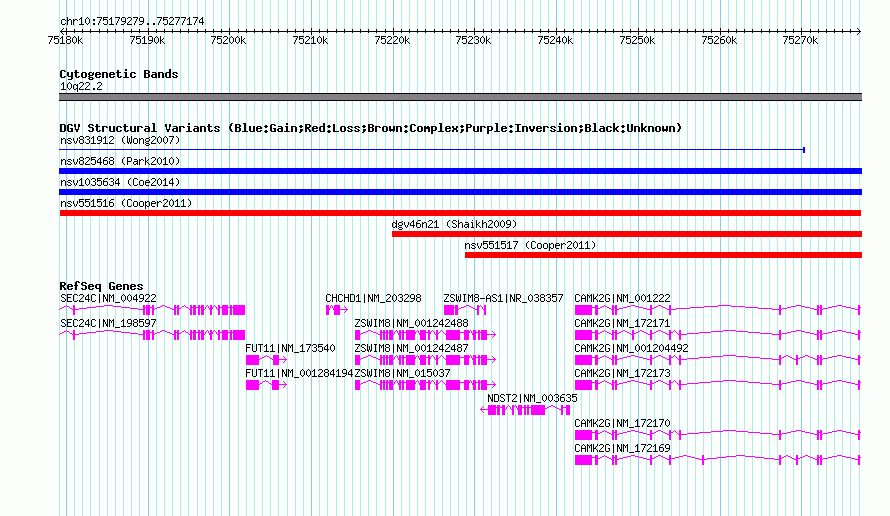Viewport: 890px width, 516px height.
Task: Click the ZSWIM8 NM_001242487 transcript glyph
Action: [425, 360]
